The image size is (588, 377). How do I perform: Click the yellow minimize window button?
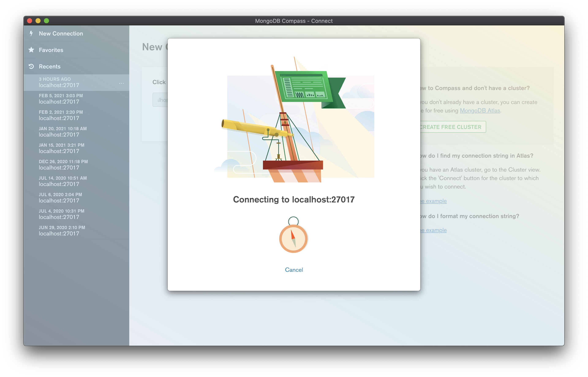[x=38, y=21]
